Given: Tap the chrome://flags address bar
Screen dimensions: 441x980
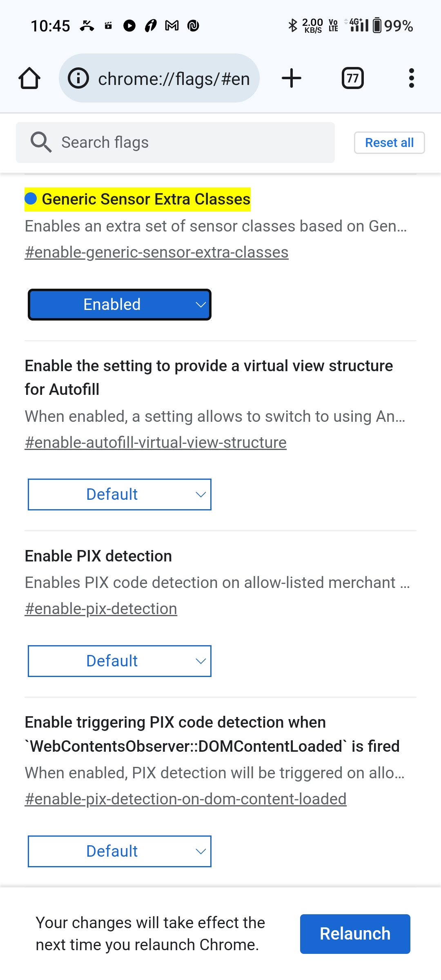Looking at the screenshot, I should point(159,78).
